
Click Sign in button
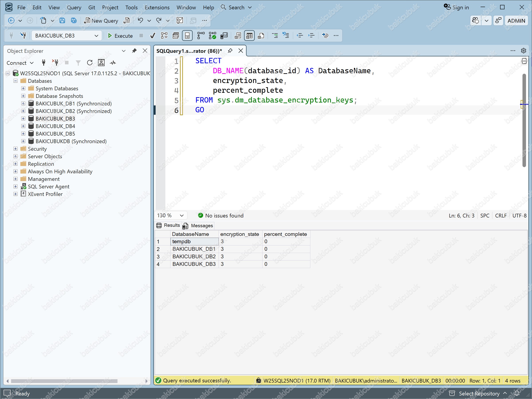tap(456, 7)
